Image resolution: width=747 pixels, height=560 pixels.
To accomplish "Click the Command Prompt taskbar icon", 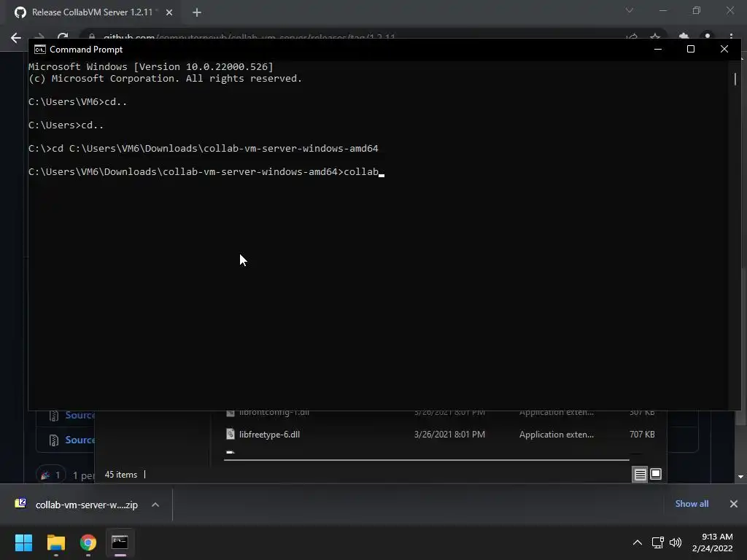I will [120, 542].
